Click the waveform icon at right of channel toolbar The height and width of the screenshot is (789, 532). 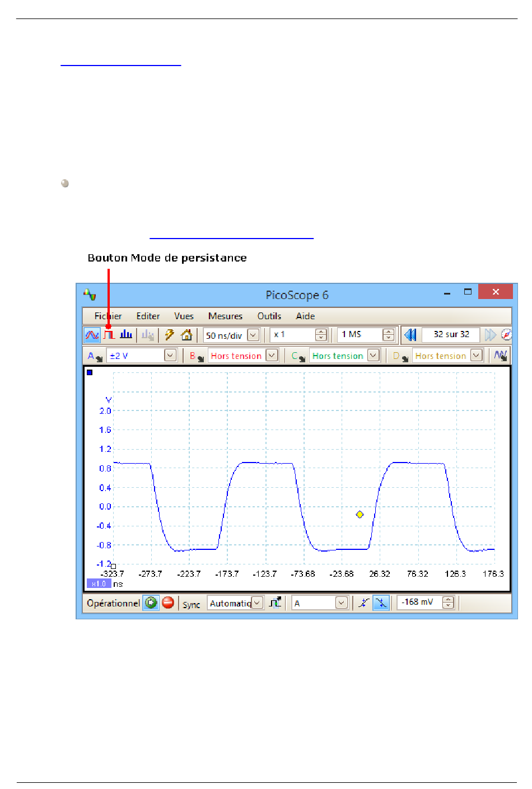click(501, 356)
